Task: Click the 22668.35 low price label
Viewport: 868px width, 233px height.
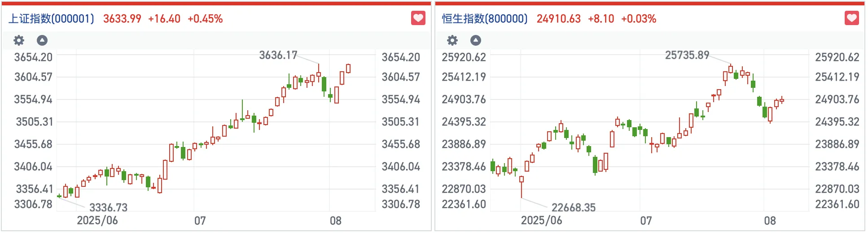Action: [x=574, y=207]
